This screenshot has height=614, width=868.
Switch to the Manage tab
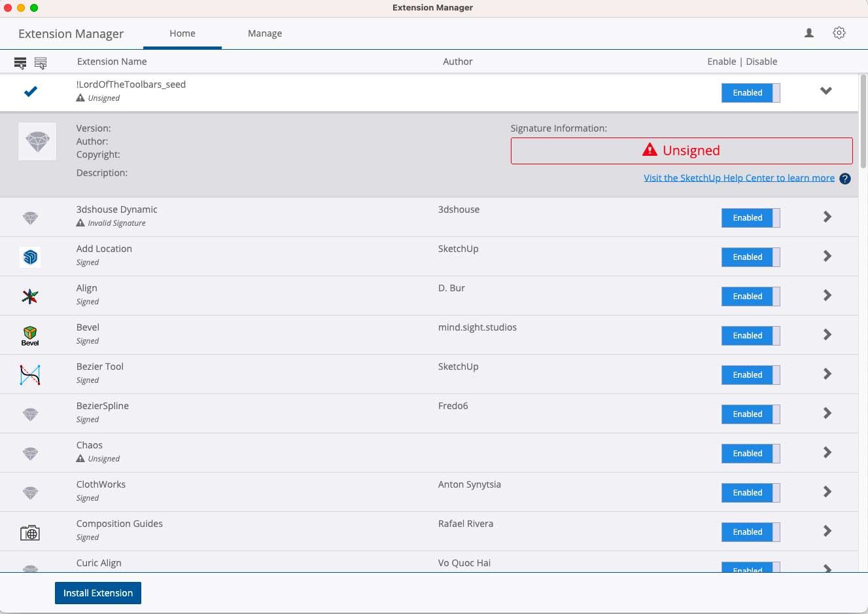pos(265,33)
